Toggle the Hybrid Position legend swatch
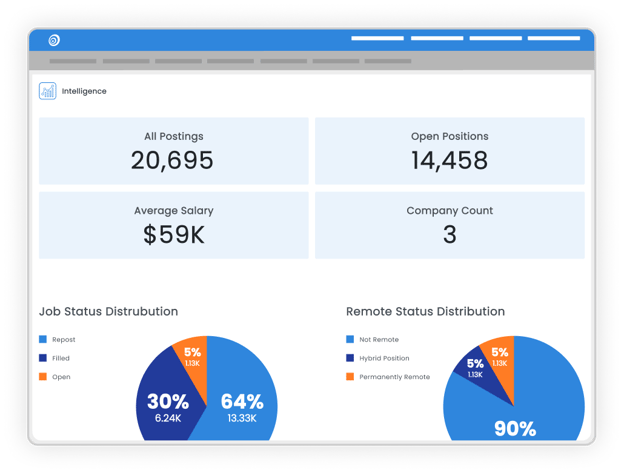 tap(350, 358)
